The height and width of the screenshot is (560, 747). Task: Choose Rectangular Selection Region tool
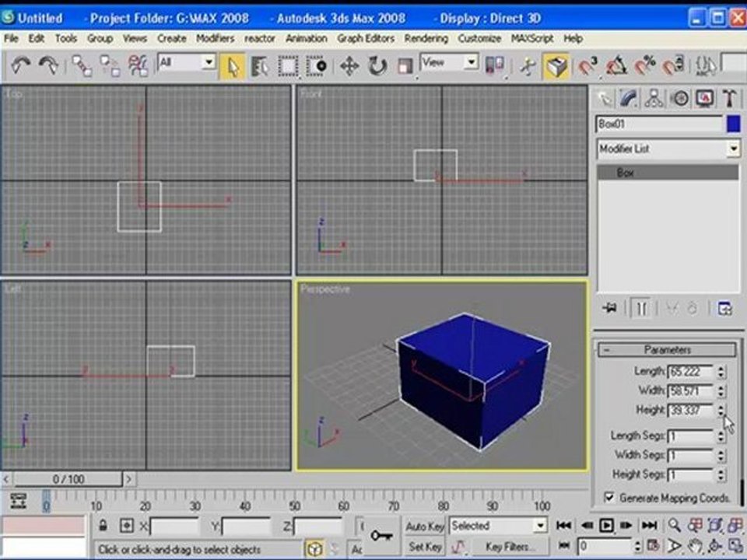click(288, 67)
